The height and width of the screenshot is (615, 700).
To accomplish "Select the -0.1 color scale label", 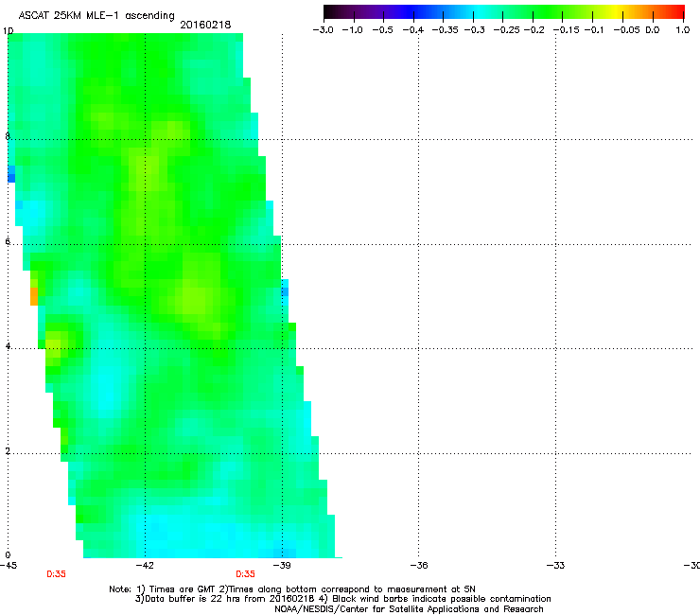I will coord(594,30).
